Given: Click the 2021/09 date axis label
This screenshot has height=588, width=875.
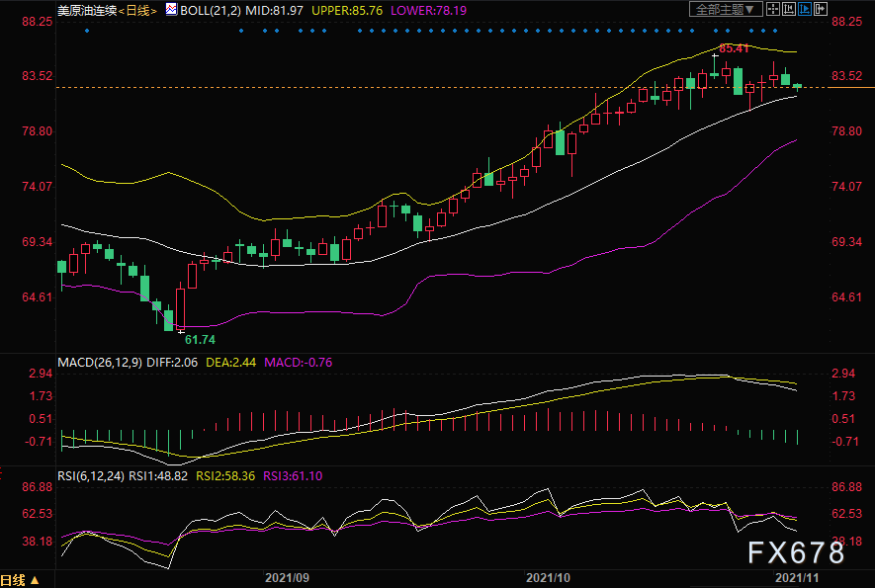Looking at the screenshot, I should [287, 578].
